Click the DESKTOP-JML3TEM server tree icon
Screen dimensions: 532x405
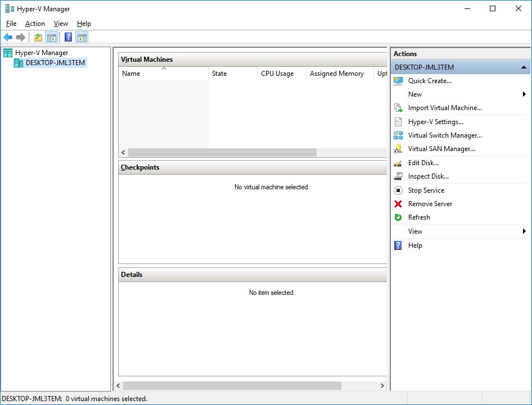point(19,63)
